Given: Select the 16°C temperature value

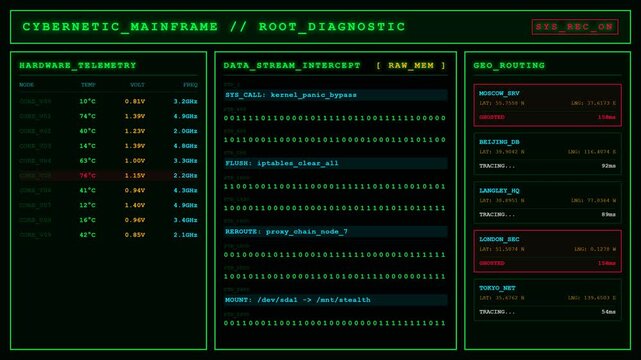Looking at the screenshot, I should pos(87,220).
